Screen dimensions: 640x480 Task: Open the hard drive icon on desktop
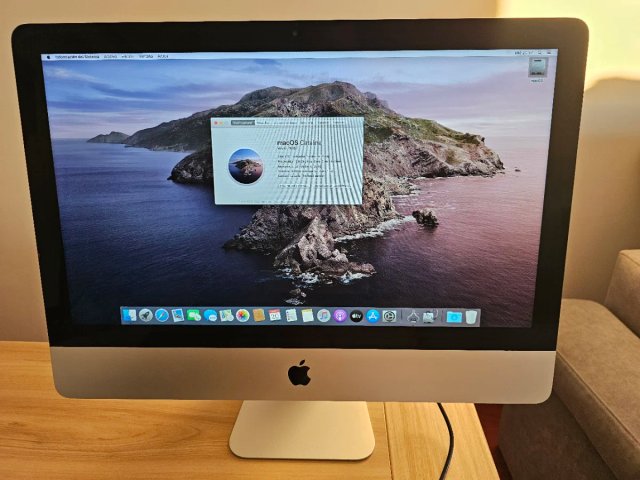pos(538,67)
